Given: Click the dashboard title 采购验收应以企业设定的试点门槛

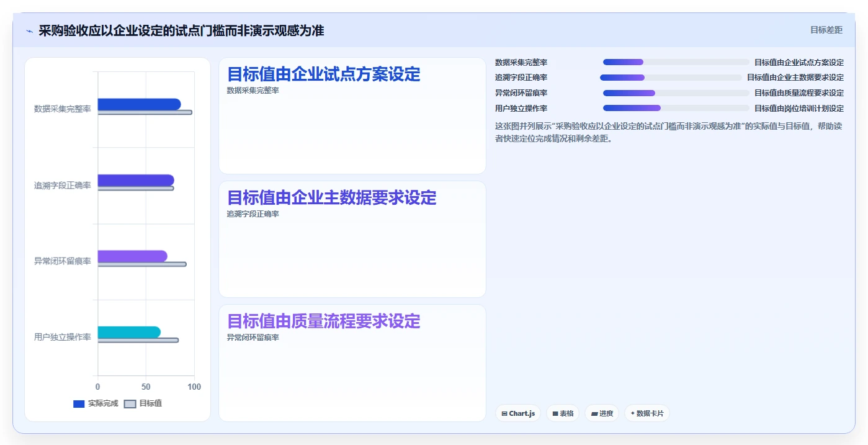Looking at the screenshot, I should pos(181,30).
